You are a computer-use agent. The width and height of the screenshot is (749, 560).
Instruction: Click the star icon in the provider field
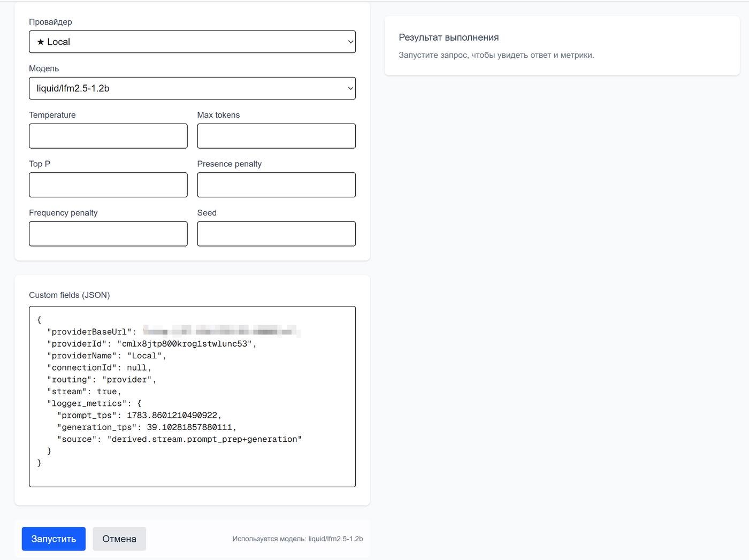point(41,42)
